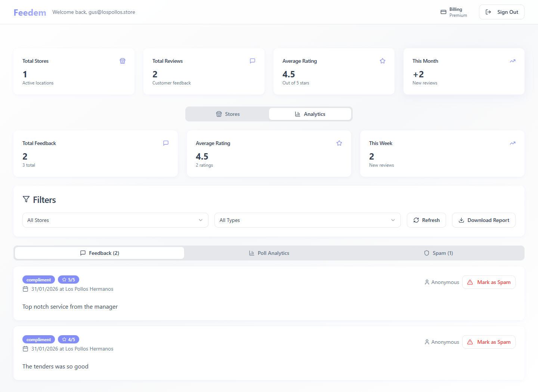
Task: Click the store icon on Total Stores card
Action: tap(123, 61)
